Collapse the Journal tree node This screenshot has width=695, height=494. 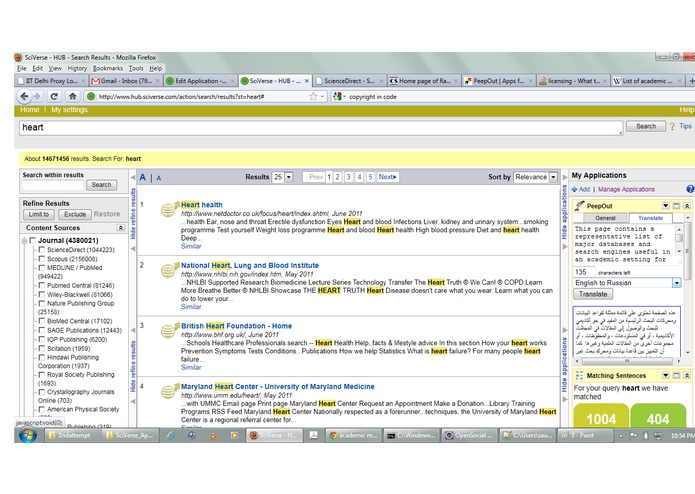point(24,241)
